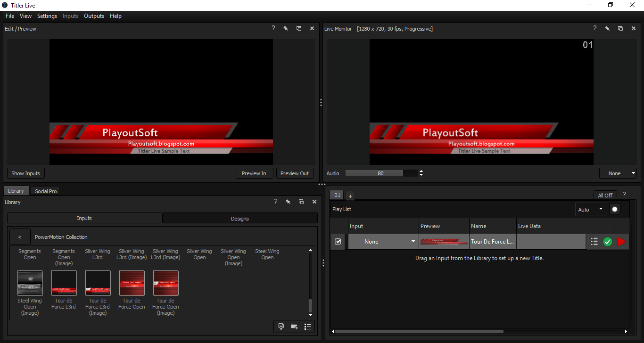Click the white circle record button in Play List
This screenshot has width=644, height=343.
614,209
